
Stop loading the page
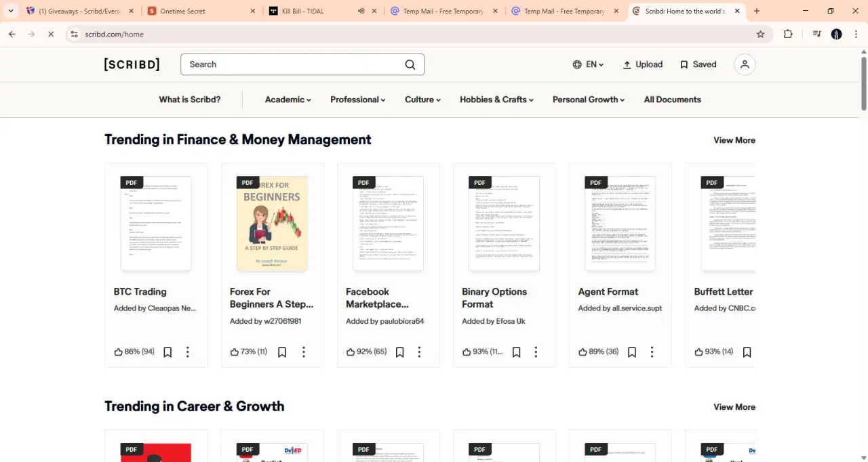(x=51, y=35)
